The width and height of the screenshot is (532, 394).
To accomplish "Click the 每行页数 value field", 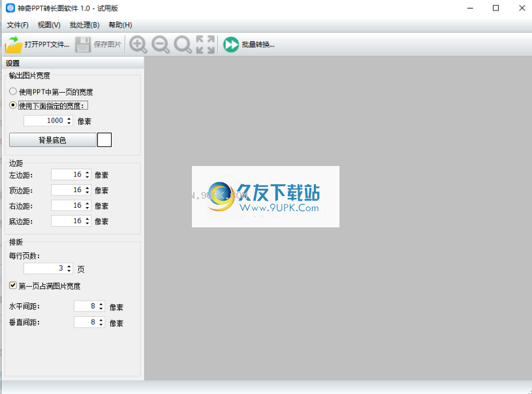I will pyautogui.click(x=44, y=269).
